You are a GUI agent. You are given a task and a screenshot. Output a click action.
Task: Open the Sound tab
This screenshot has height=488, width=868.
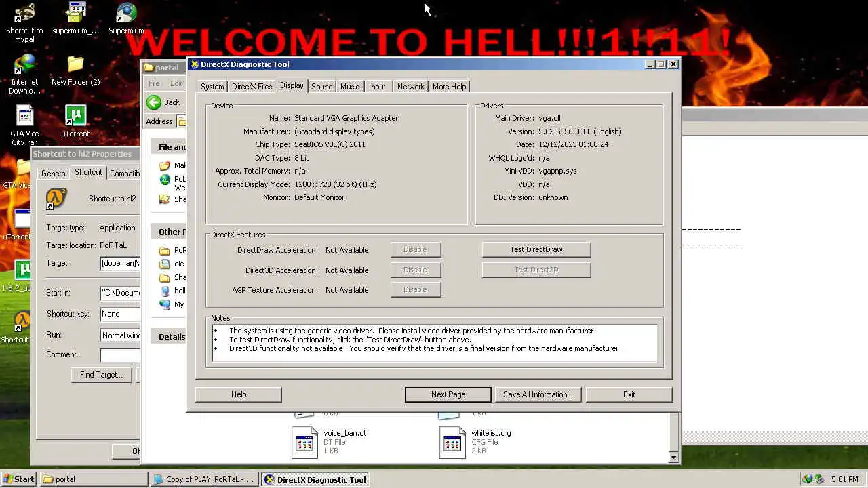coord(322,87)
